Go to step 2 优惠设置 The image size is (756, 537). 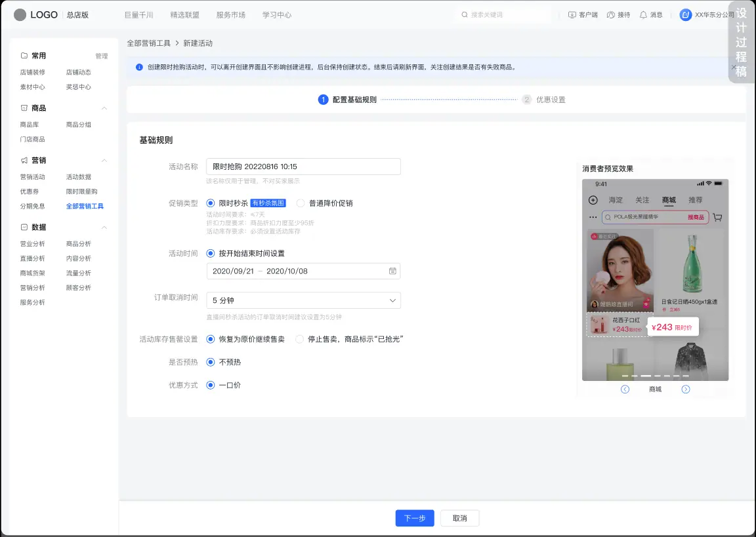(544, 100)
